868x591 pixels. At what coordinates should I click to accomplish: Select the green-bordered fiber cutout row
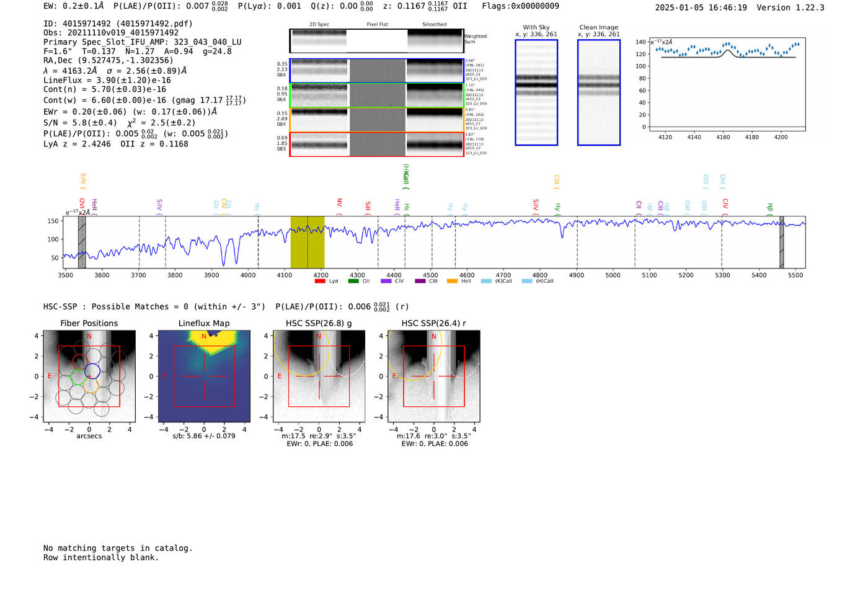click(x=376, y=96)
